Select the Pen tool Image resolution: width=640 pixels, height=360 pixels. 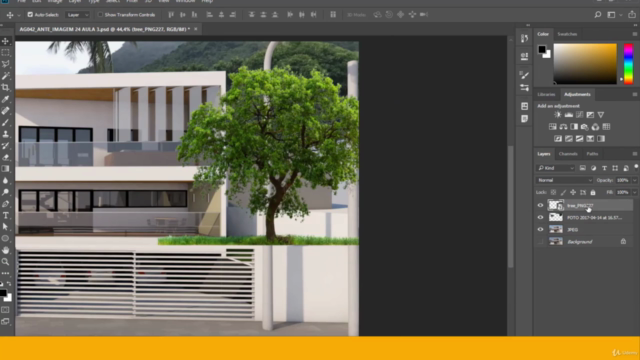5,204
